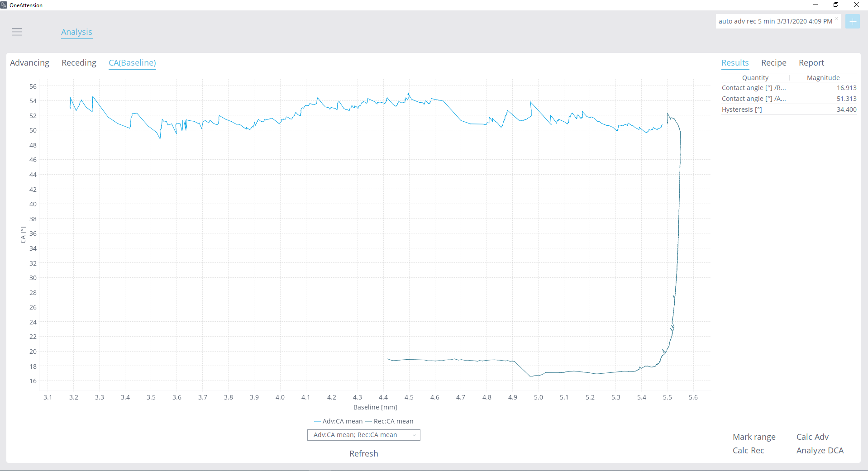Sort results by the Magnitude column header
The height and width of the screenshot is (471, 868).
pyautogui.click(x=823, y=78)
